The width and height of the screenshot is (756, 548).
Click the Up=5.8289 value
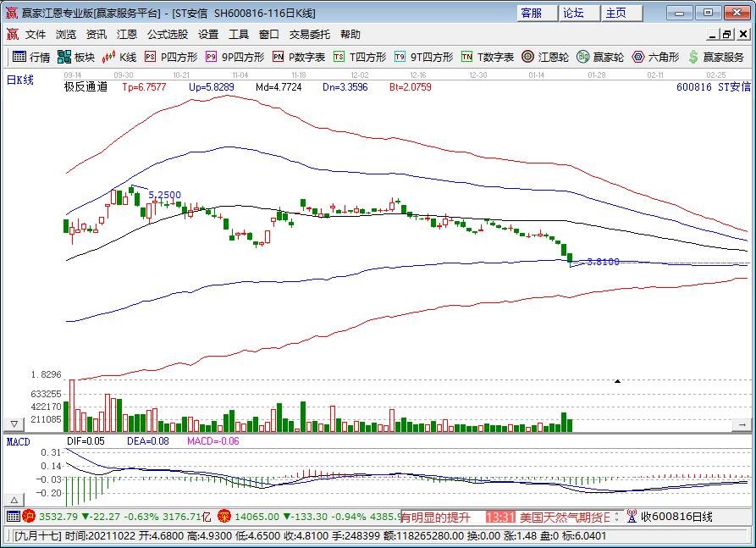(x=212, y=87)
